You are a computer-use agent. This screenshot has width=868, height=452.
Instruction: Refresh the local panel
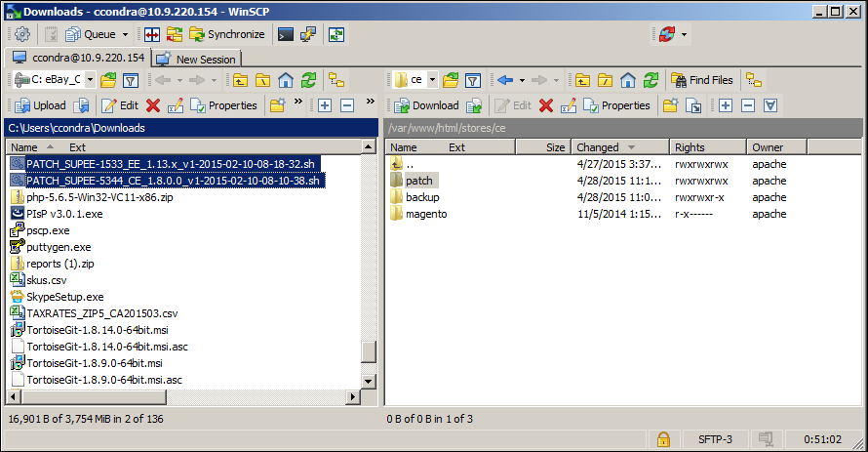[x=308, y=80]
